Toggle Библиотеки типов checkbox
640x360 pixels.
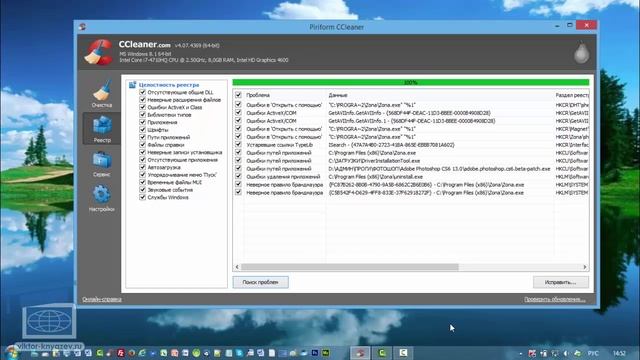142,115
